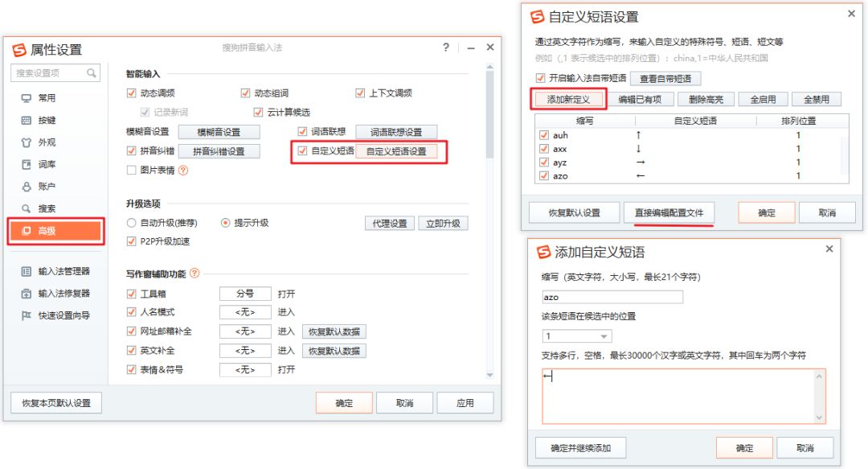Open 模糊音设置 button
The width and height of the screenshot is (868, 469).
pos(219,132)
